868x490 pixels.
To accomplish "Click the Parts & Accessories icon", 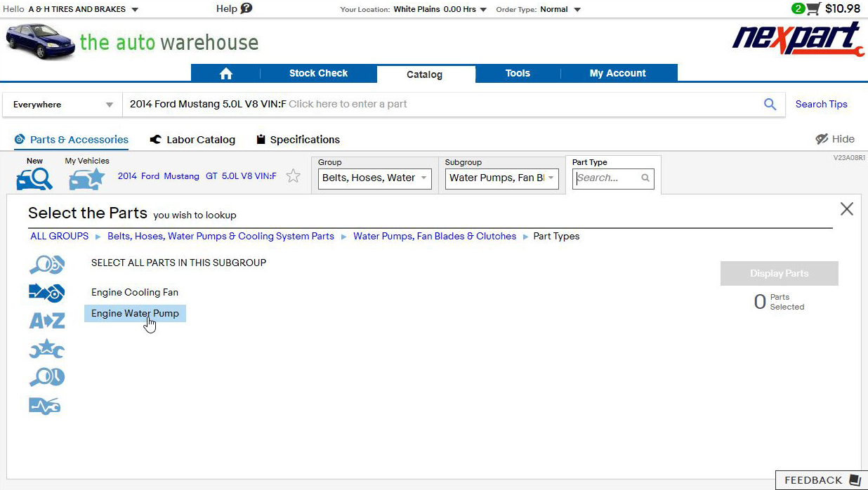I will click(x=20, y=140).
